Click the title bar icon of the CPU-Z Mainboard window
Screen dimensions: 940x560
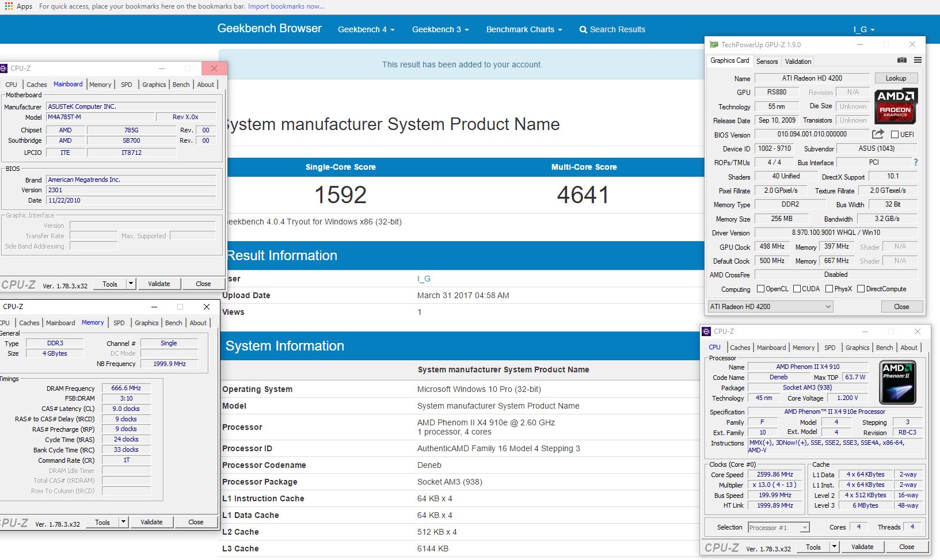pyautogui.click(x=4, y=68)
